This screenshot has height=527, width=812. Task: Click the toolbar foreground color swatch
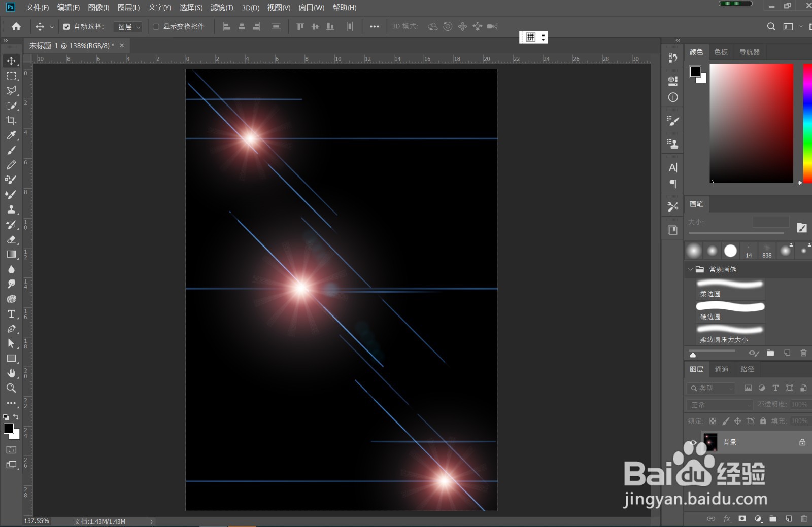point(8,429)
